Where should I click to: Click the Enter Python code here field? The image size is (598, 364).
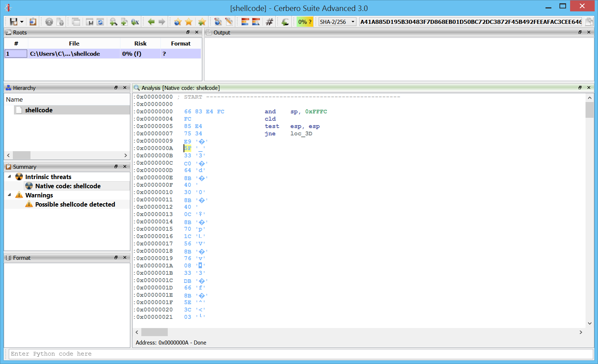point(301,354)
